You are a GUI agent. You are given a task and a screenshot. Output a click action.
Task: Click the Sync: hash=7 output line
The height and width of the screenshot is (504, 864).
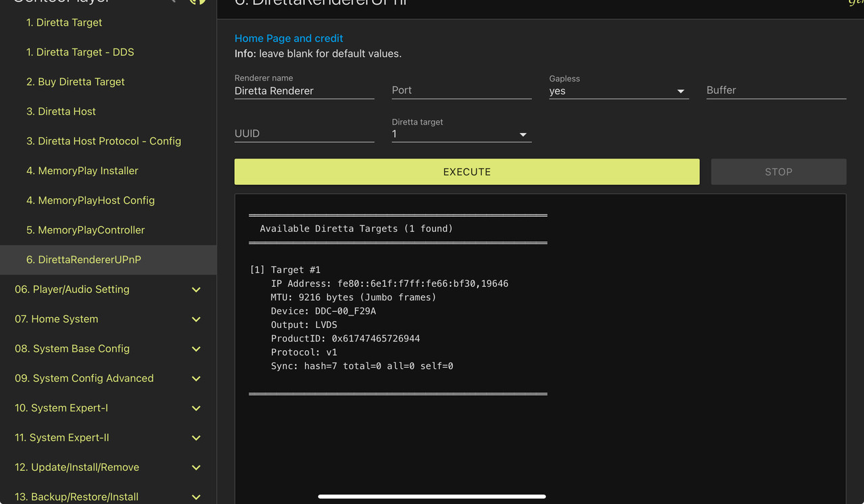(x=362, y=366)
